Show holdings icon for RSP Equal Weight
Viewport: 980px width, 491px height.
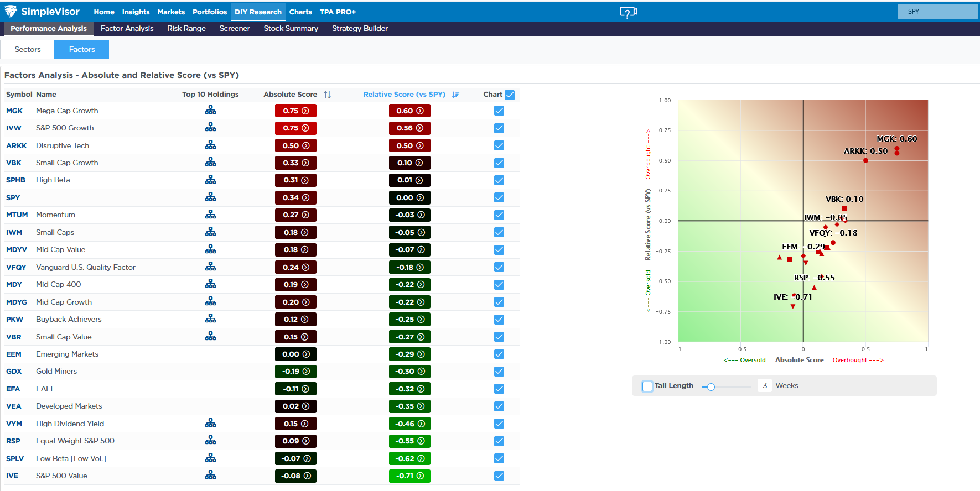pyautogui.click(x=210, y=440)
